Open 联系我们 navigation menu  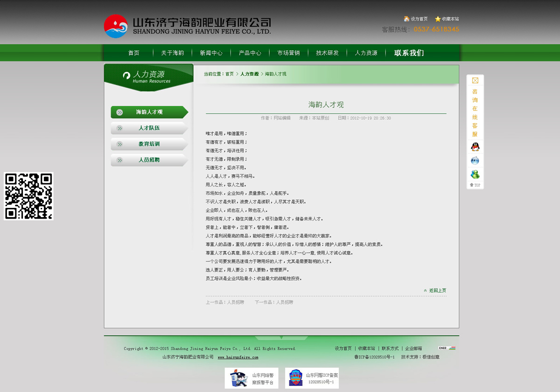pyautogui.click(x=409, y=53)
